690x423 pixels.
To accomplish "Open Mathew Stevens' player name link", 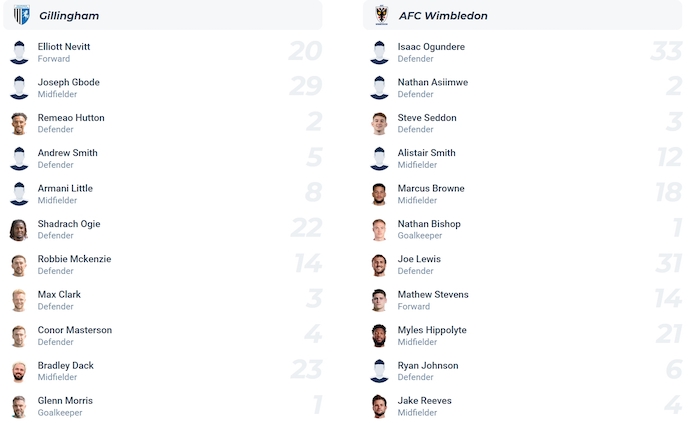I will pos(433,295).
